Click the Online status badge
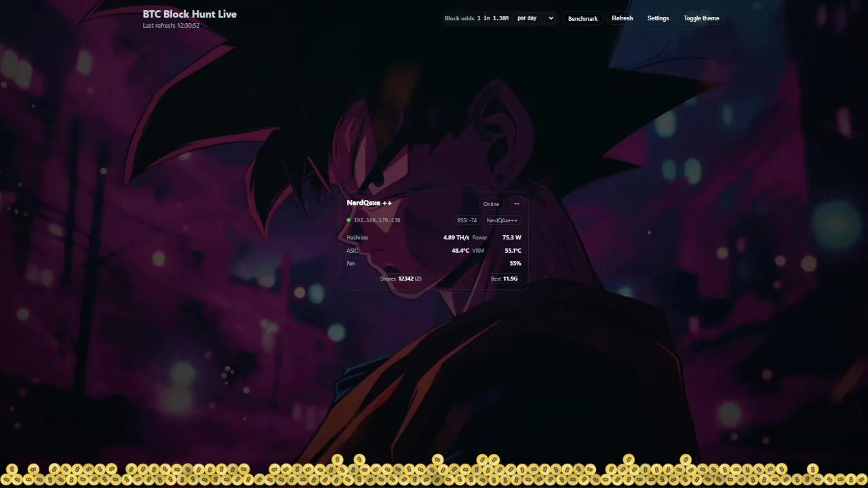The image size is (868, 488). tap(491, 204)
